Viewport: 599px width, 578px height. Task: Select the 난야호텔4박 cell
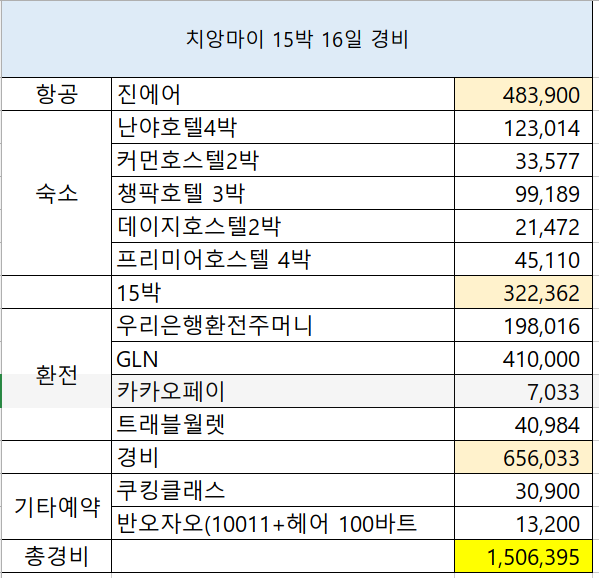(283, 127)
